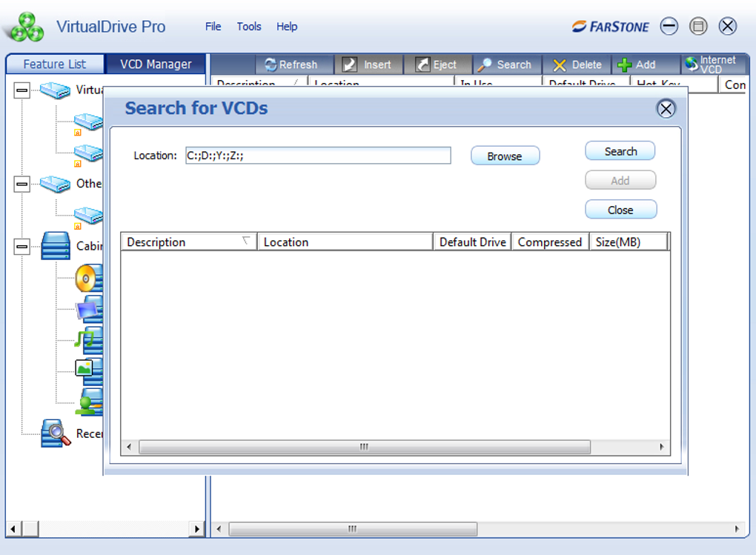Sort results by Size(MB) column
This screenshot has width=756, height=555.
click(629, 242)
